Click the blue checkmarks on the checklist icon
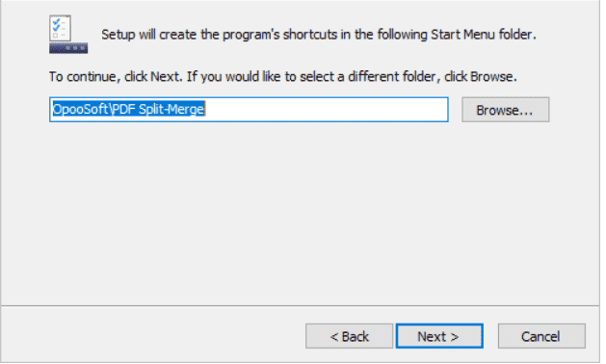Screen dimensions: 606x364 coord(57,24)
